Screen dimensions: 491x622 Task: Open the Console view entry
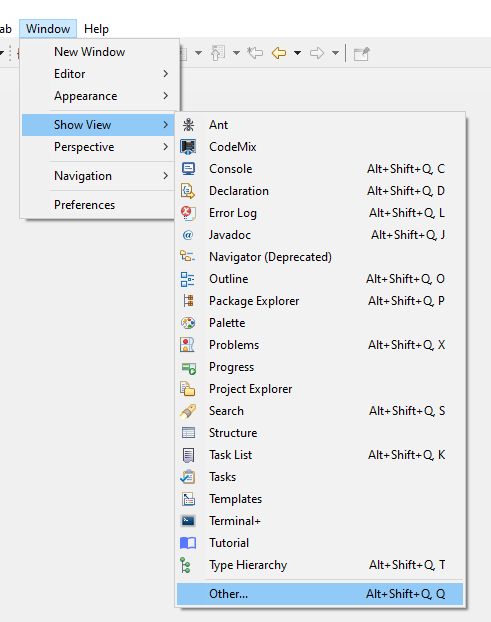[320, 169]
